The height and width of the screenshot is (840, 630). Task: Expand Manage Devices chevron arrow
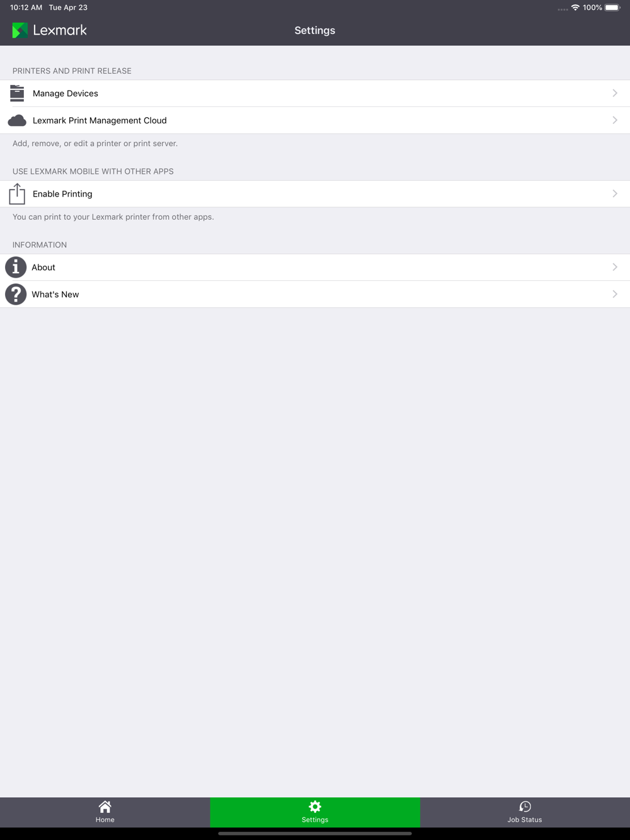click(x=615, y=93)
